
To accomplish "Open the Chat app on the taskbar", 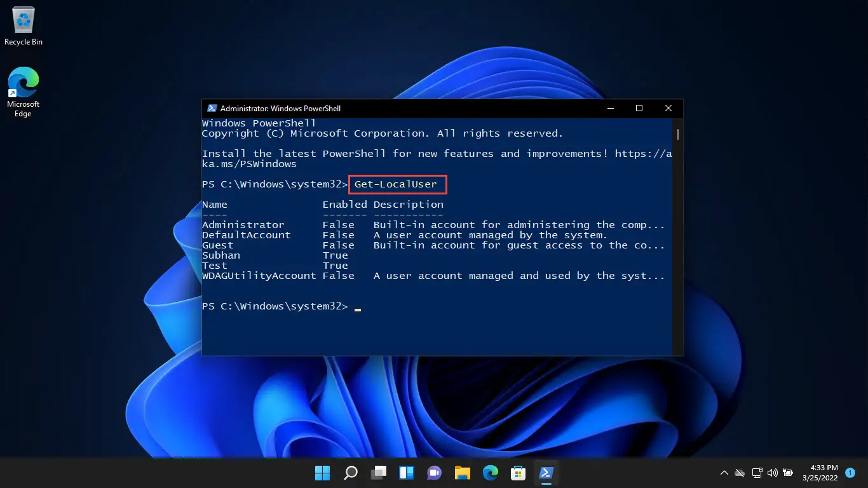I will click(x=435, y=473).
